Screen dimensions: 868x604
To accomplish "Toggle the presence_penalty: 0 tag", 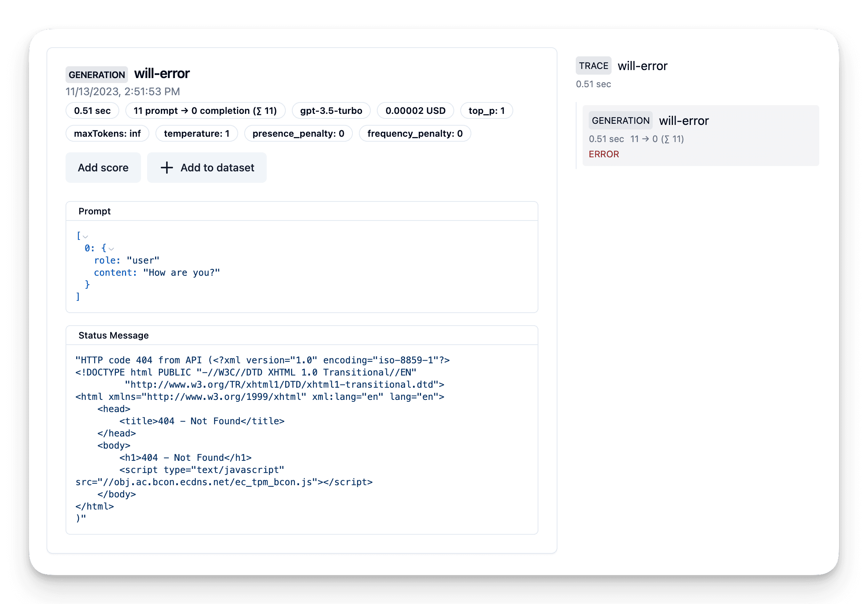I will tap(298, 133).
